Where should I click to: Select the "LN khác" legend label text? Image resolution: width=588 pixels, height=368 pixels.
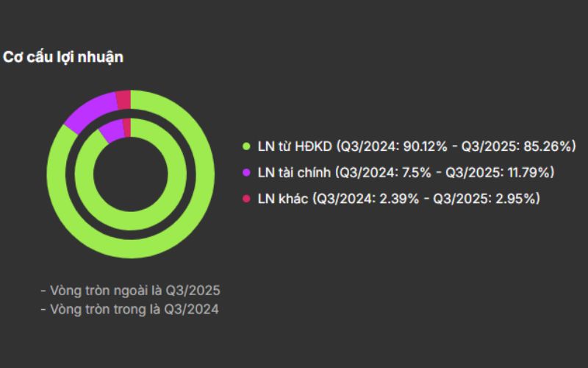click(284, 199)
